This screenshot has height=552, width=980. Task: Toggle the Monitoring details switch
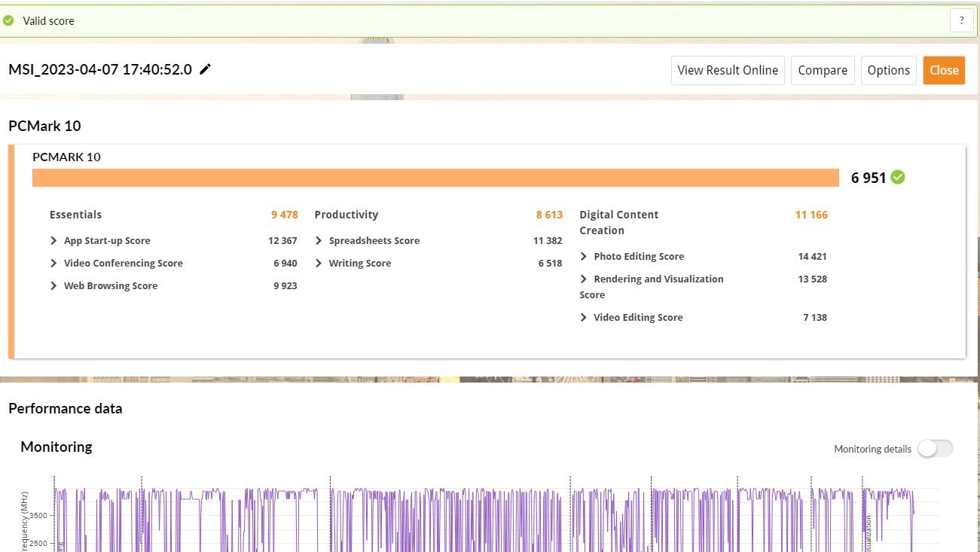point(935,449)
